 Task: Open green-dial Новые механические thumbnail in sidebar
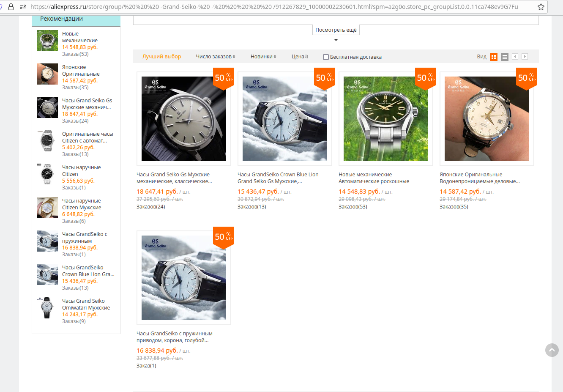(x=47, y=41)
